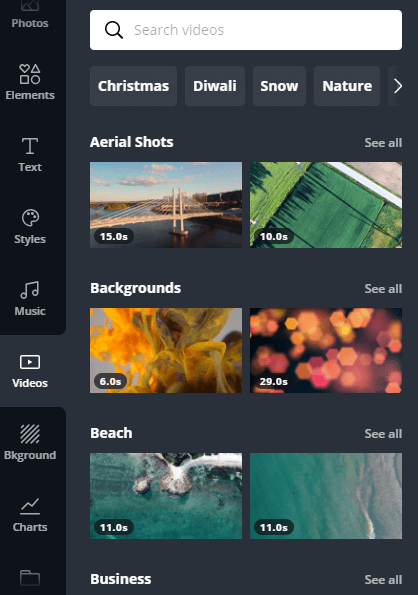The height and width of the screenshot is (595, 418).
Task: Open the Charts panel
Action: coord(30,515)
